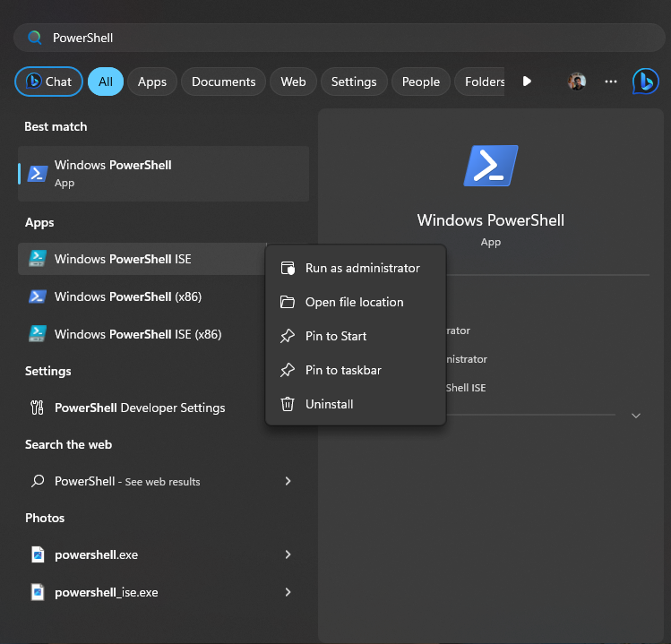The image size is (671, 644).
Task: Click the Windows PowerShell (x86) app icon
Action: click(38, 296)
